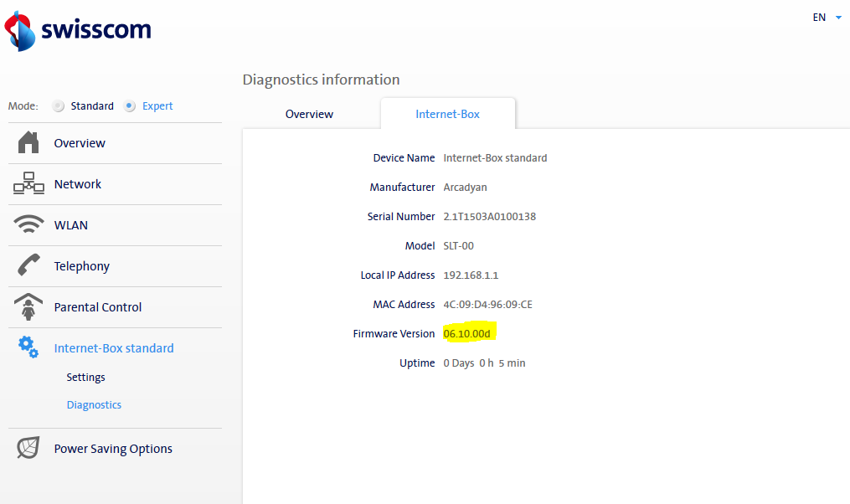The height and width of the screenshot is (504, 850).
Task: Open Power Saving Options menu
Action: [x=113, y=449]
